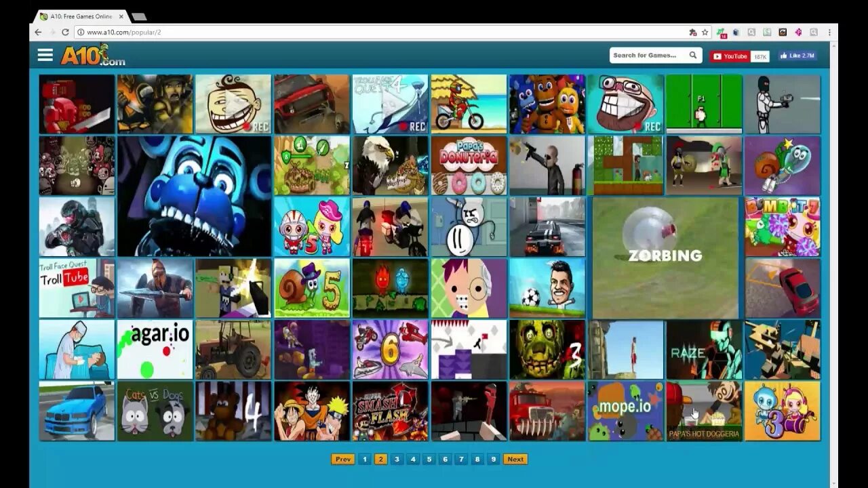
Task: Open the tractor farm game tile
Action: [x=233, y=350]
